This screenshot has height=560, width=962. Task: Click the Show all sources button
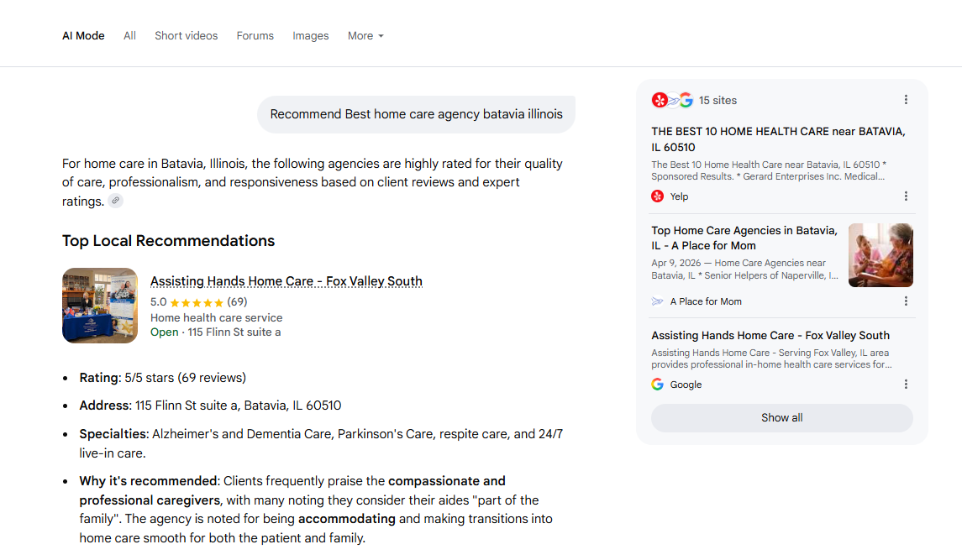coord(781,418)
